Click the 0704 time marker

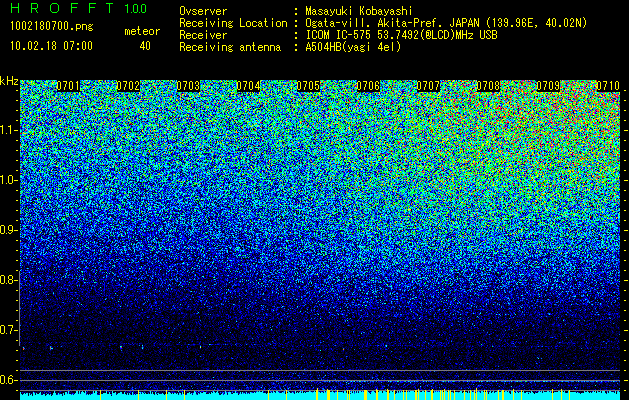[x=248, y=86]
